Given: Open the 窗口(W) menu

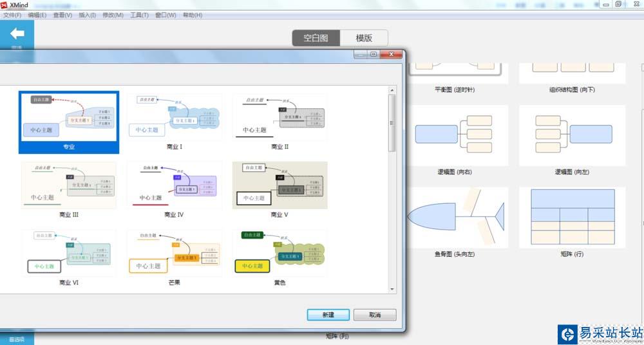Looking at the screenshot, I should pyautogui.click(x=166, y=15).
